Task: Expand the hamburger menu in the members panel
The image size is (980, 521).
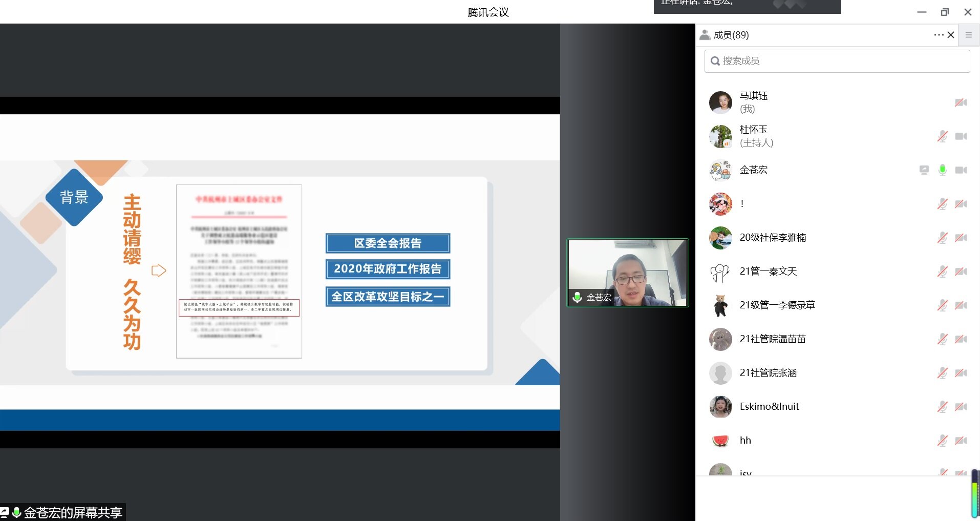Action: click(x=968, y=35)
